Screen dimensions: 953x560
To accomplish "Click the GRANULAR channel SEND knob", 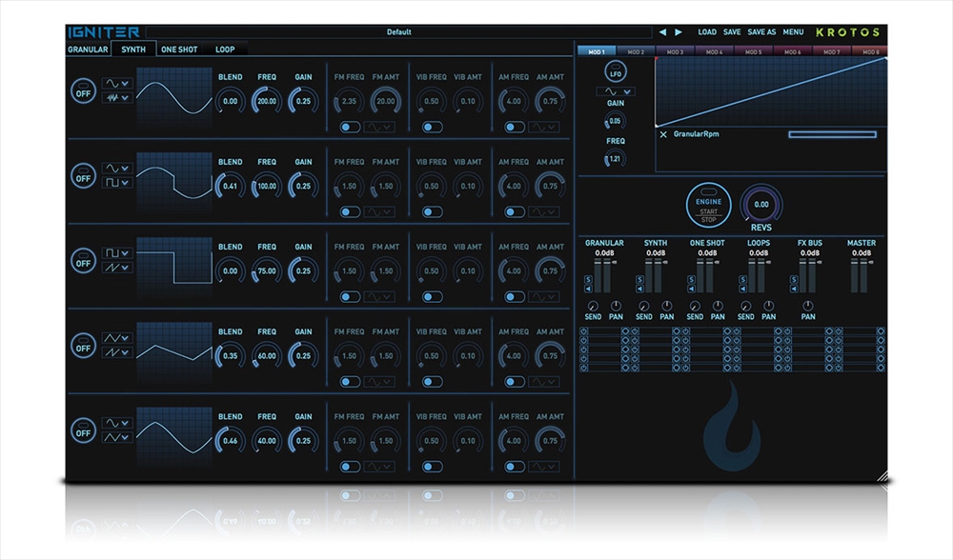I will (593, 306).
